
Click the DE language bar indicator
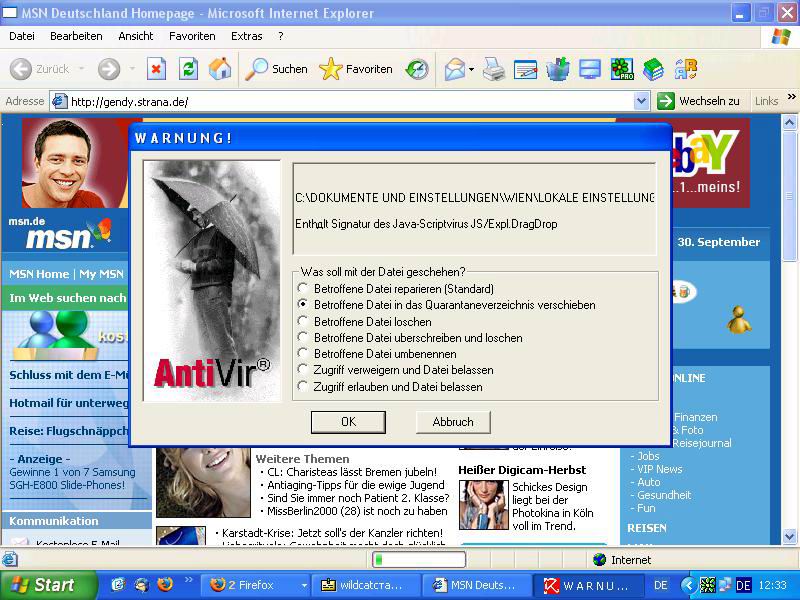[661, 585]
